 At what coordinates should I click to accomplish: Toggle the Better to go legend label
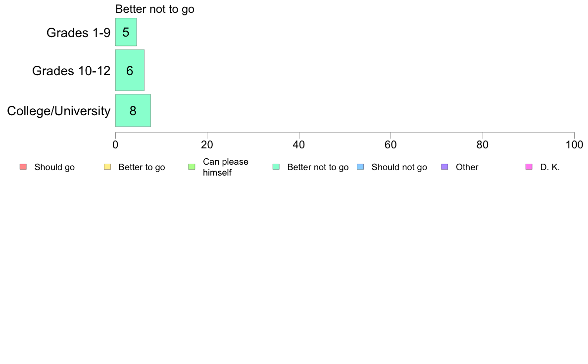(142, 167)
